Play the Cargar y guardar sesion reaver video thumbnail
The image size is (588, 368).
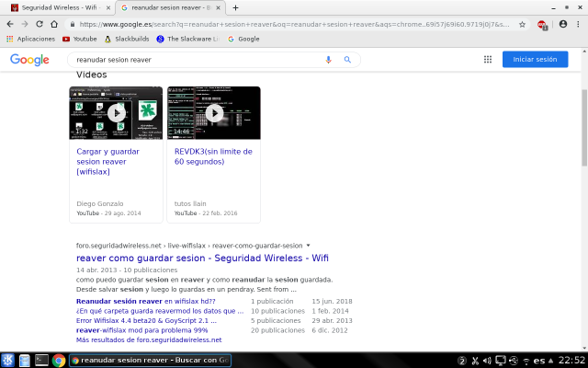tap(117, 113)
